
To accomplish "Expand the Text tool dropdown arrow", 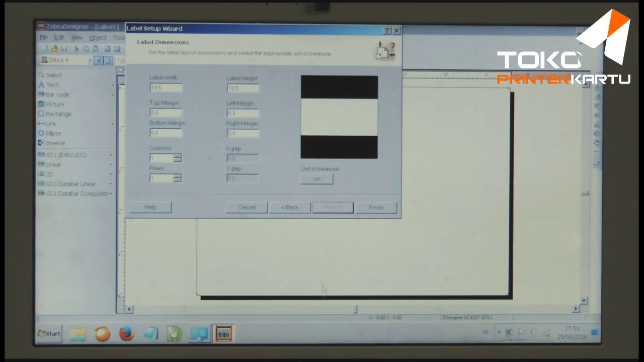I will coord(112,85).
